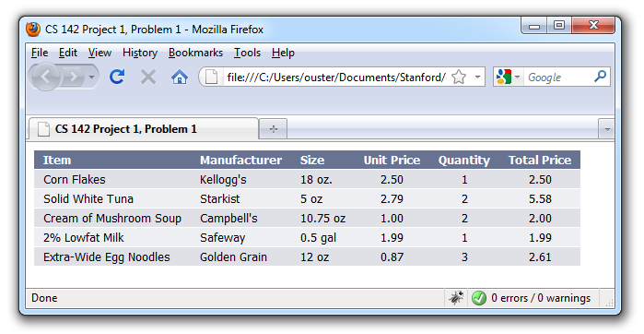Image resolution: width=644 pixels, height=334 pixels.
Task: Minimize the Firefox window
Action: (534, 26)
